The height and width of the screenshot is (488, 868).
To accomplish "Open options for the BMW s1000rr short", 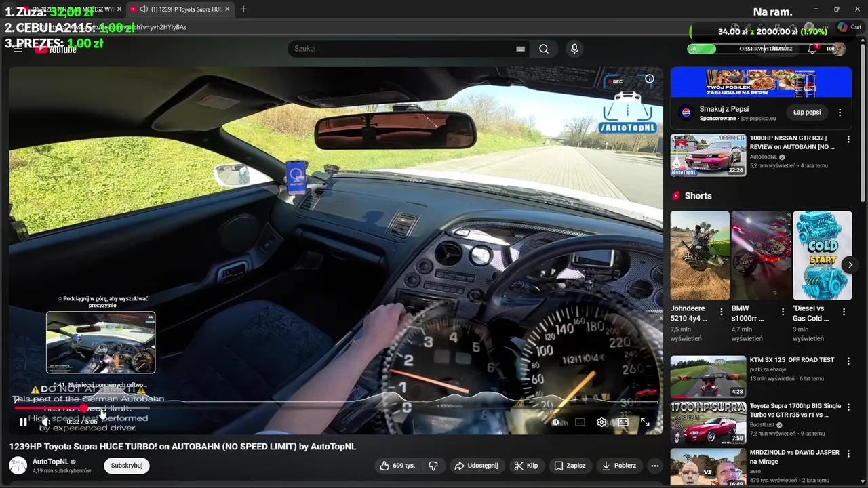I will (783, 312).
